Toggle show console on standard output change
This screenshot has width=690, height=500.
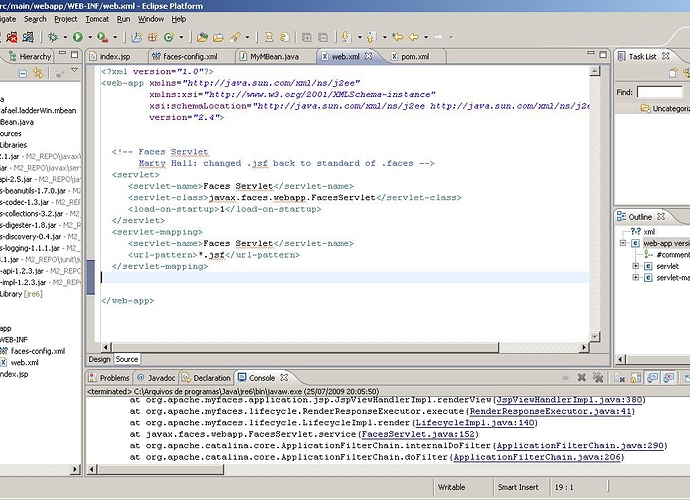pyautogui.click(x=652, y=378)
